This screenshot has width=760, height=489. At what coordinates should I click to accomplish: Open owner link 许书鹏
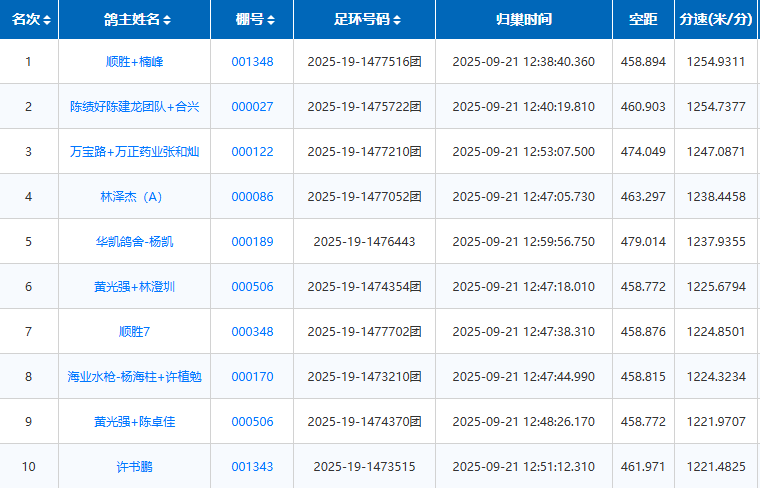tap(134, 467)
